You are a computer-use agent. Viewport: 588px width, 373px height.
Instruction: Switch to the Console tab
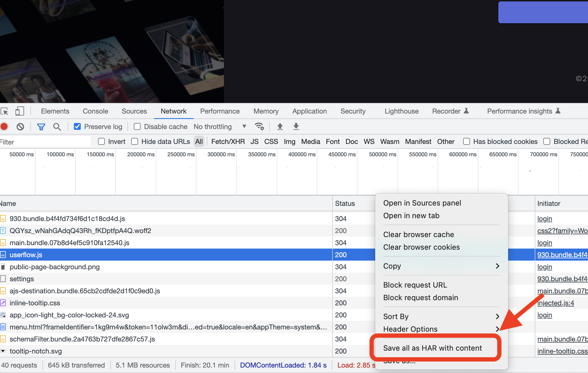(95, 111)
